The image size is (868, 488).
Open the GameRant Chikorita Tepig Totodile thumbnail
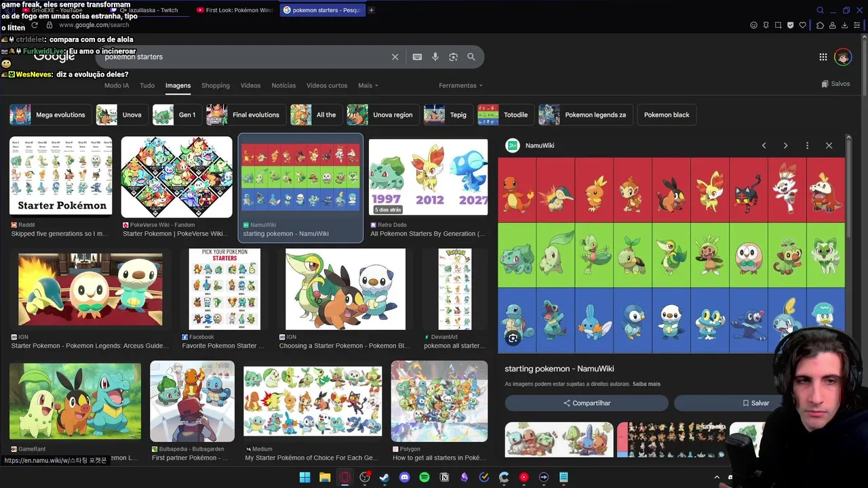[75, 401]
